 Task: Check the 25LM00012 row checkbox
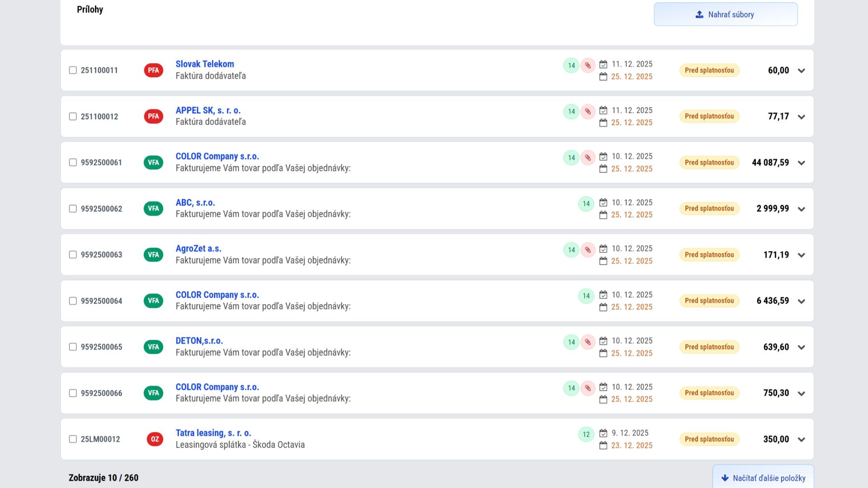pyautogui.click(x=73, y=439)
